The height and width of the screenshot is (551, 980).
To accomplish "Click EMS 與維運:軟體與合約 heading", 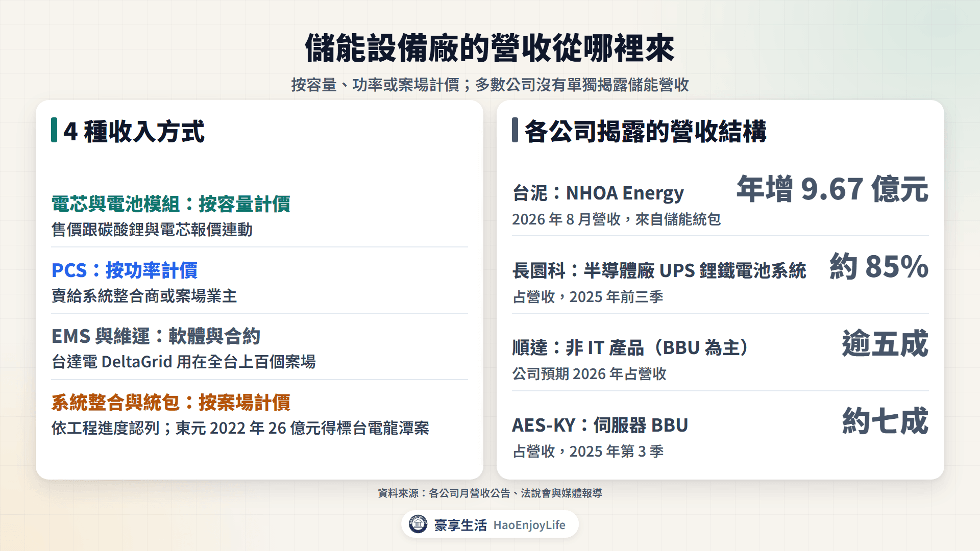I will [156, 336].
